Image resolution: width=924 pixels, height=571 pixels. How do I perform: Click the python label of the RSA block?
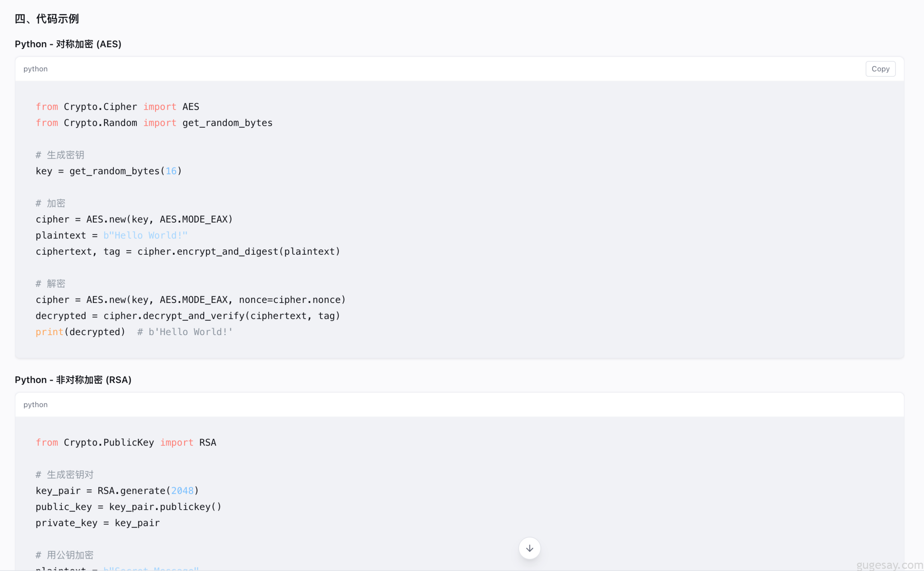(35, 404)
